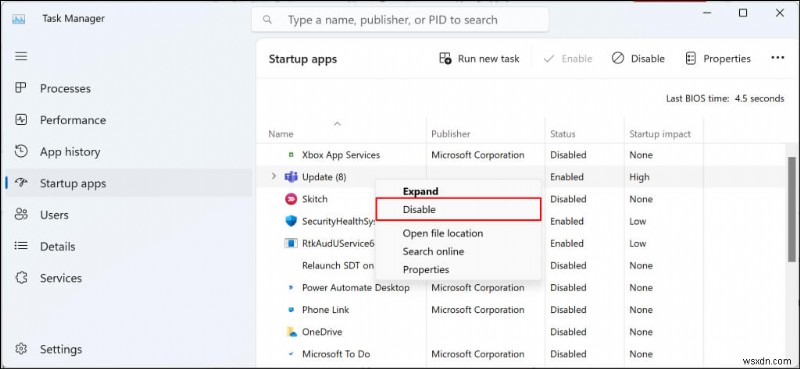This screenshot has width=800, height=369.
Task: Click the High startup impact value
Action: 639,177
